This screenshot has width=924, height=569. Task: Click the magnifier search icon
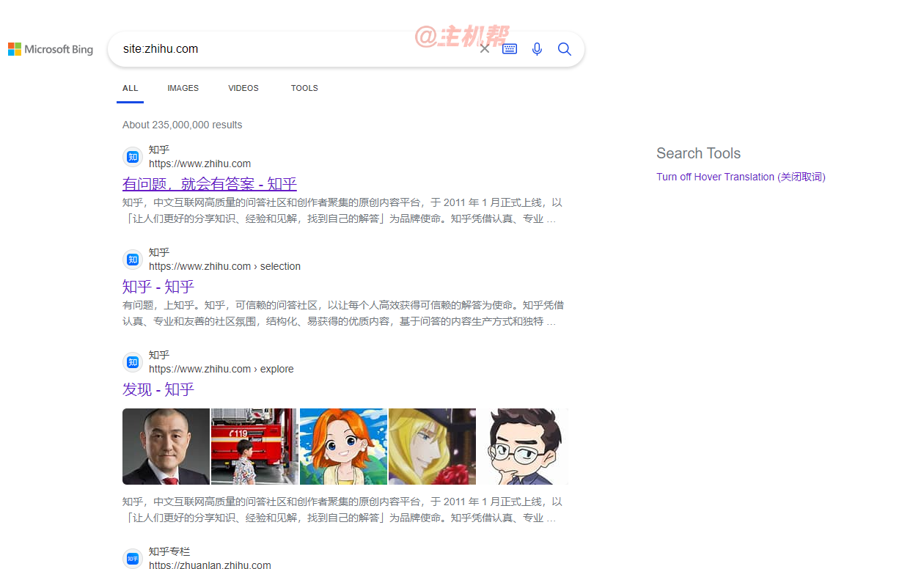point(564,49)
